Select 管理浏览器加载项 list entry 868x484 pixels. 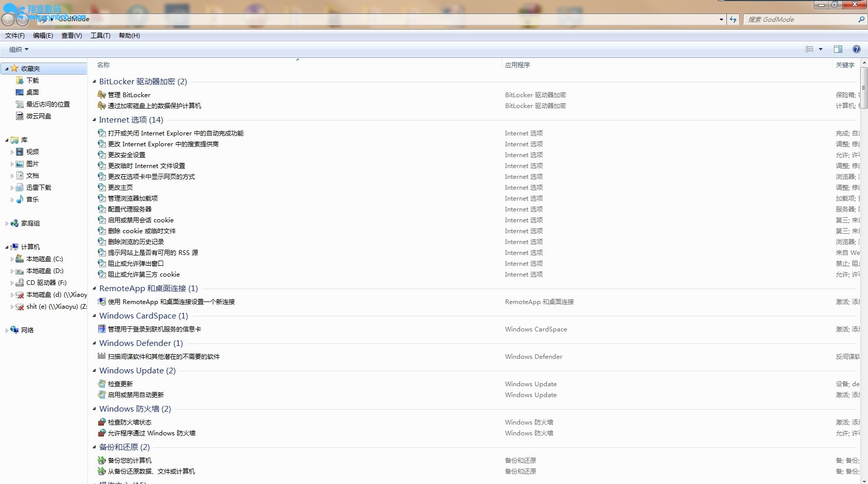(133, 198)
